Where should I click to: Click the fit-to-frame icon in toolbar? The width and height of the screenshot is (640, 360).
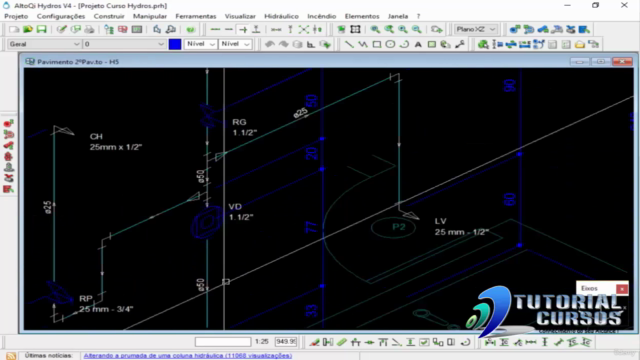[x=356, y=29]
